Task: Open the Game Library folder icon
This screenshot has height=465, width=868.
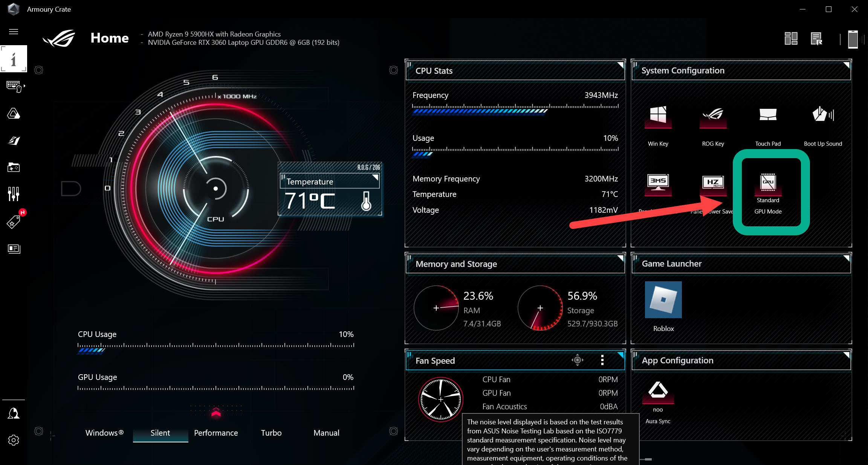Action: (x=14, y=167)
